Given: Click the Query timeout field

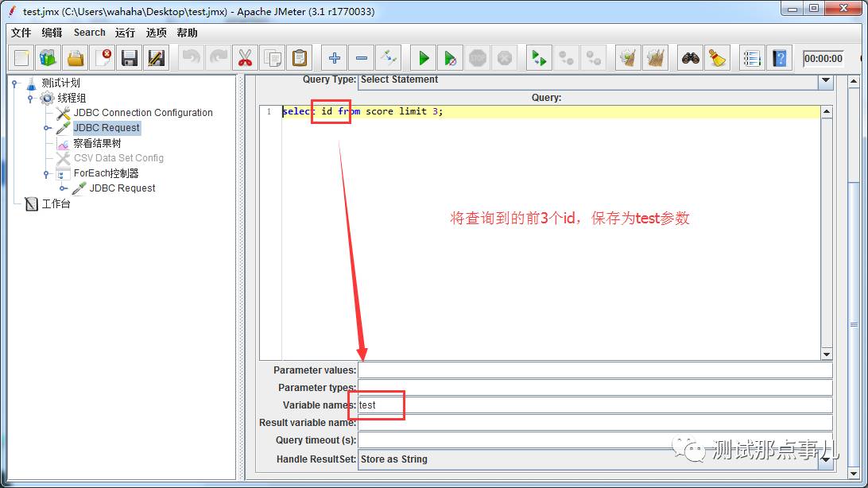Looking at the screenshot, I should (595, 440).
